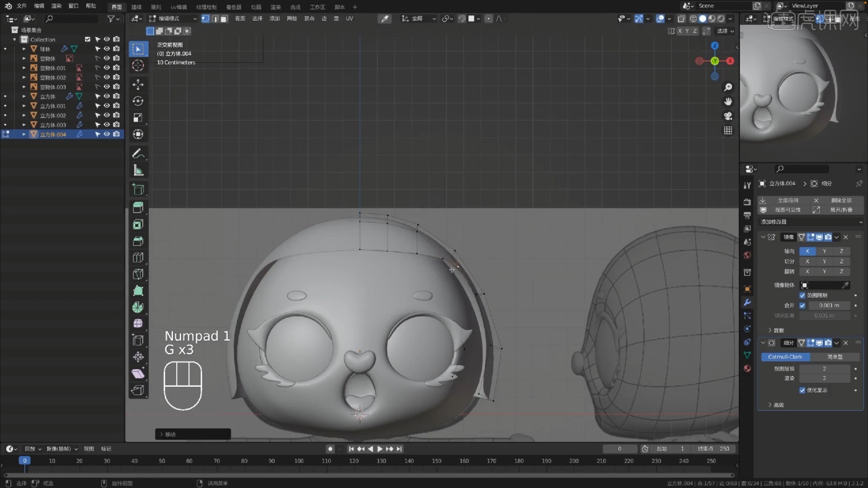Viewport: 868px width, 488px height.
Task: Switch to the UV编辑 workspace tab
Action: 179,7
